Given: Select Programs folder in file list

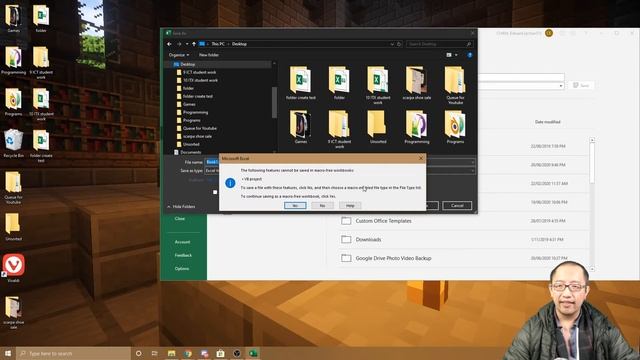Looking at the screenshot, I should [455, 127].
